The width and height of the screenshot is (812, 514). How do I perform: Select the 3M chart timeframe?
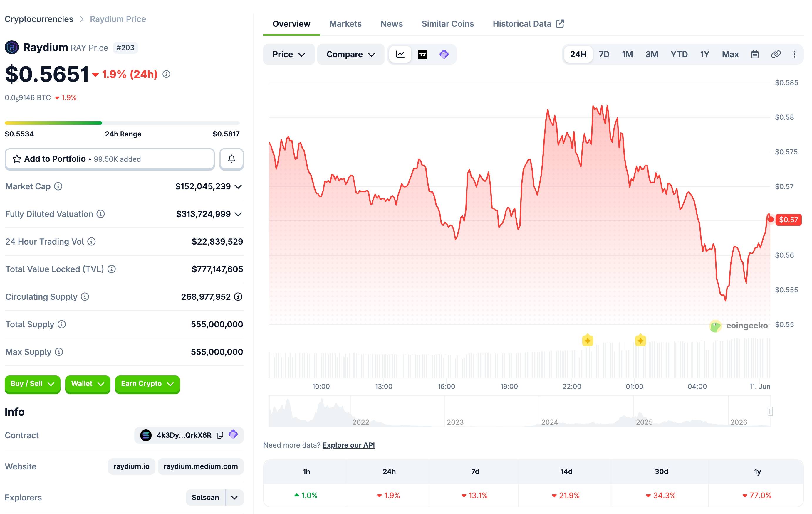click(652, 54)
